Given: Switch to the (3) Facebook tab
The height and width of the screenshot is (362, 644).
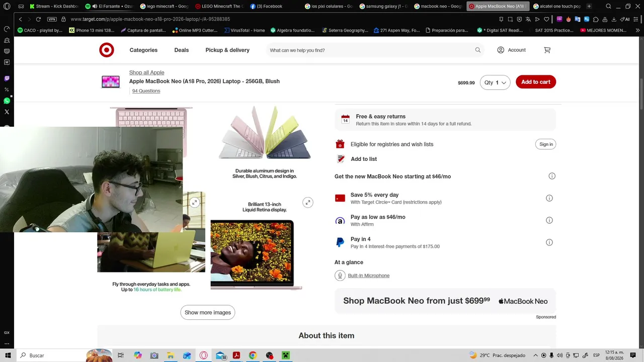Looking at the screenshot, I should [273, 6].
